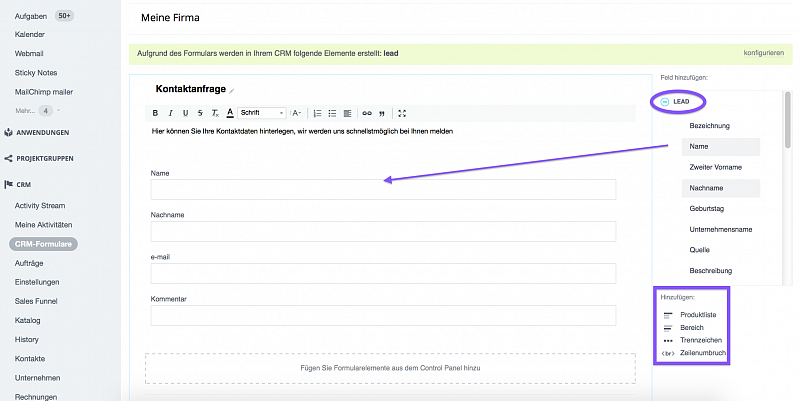Insert a hyperlink via the link icon
Screen dimensions: 800x401
367,113
